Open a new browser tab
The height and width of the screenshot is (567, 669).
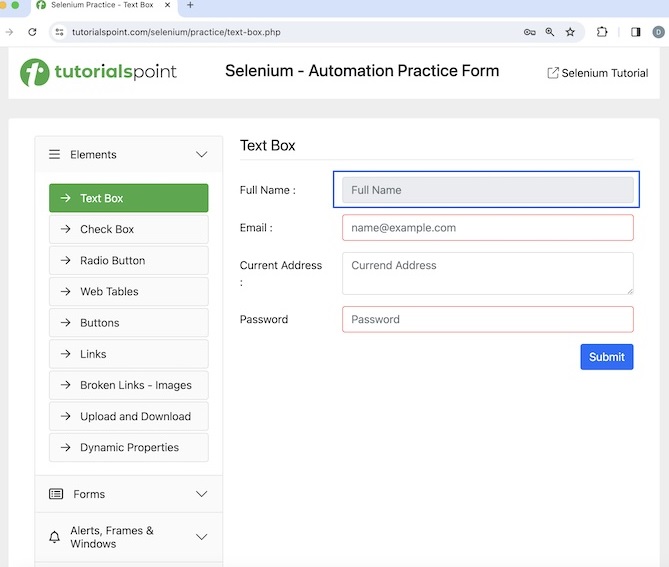tap(190, 5)
